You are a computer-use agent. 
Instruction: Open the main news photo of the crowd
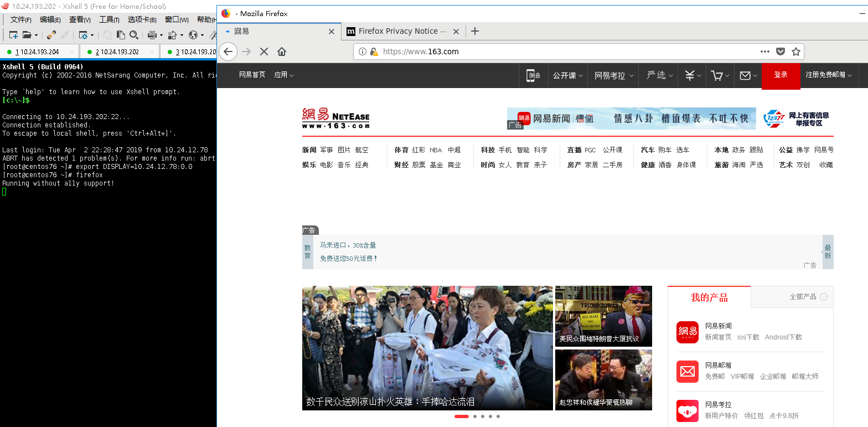pos(427,348)
